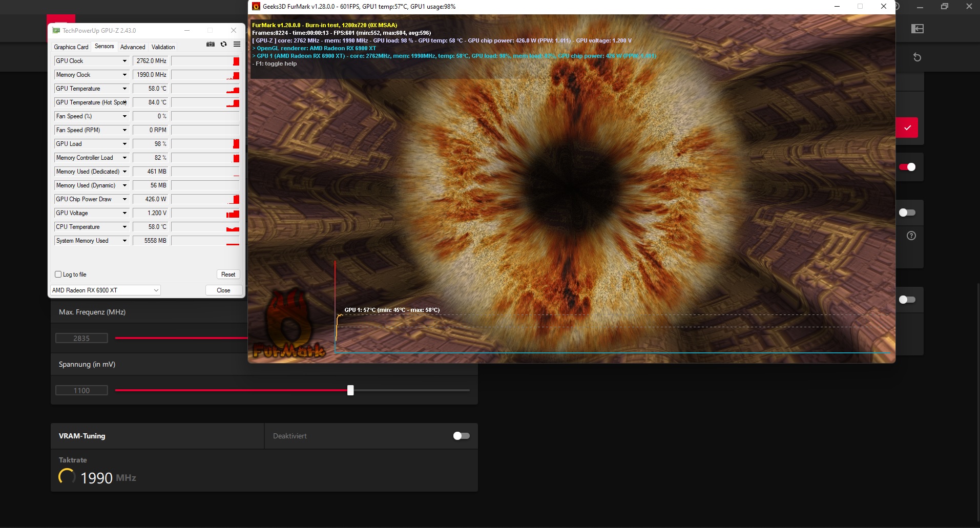Screen dimensions: 980x528
Task: Click the System Memory Used value 5558 MB
Action: click(151, 241)
